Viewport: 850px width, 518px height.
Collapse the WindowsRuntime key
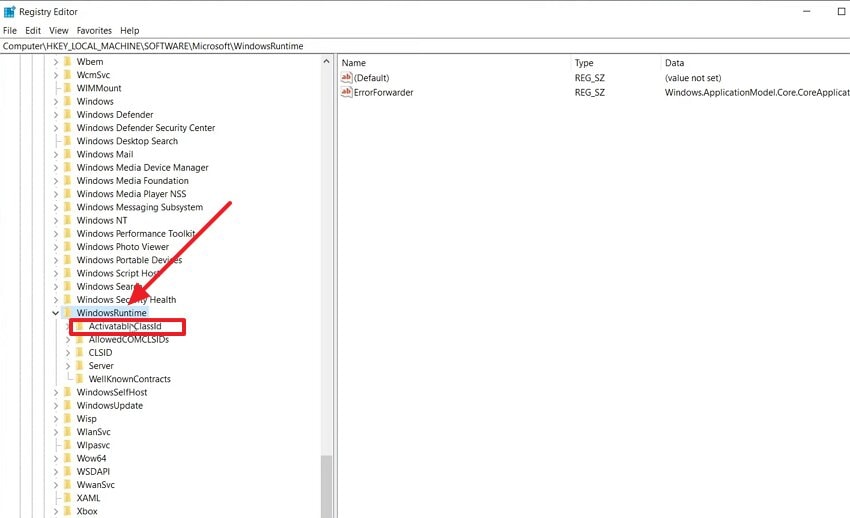tap(55, 313)
